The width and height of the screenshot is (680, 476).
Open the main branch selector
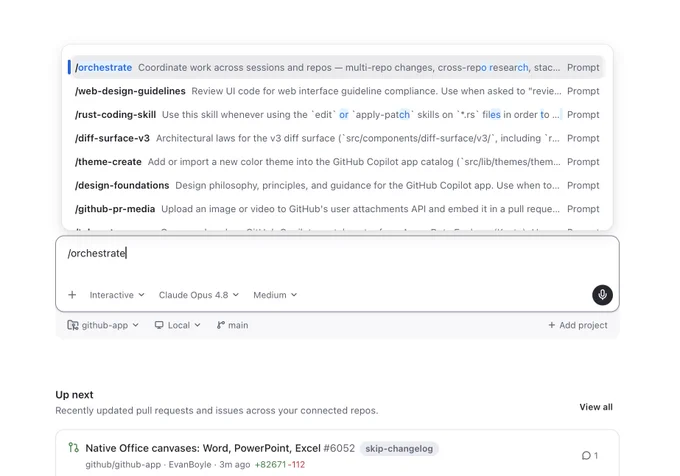coord(232,325)
